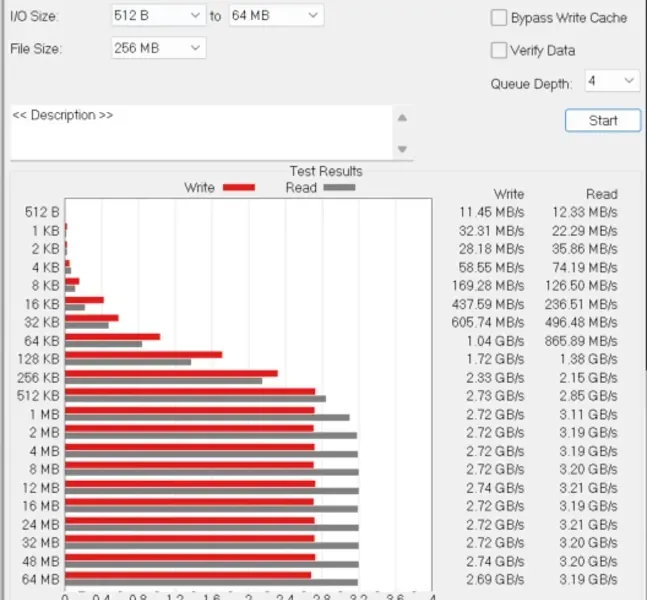Select the 64 KB row label
Viewport: 647px width, 600px height.
click(42, 341)
